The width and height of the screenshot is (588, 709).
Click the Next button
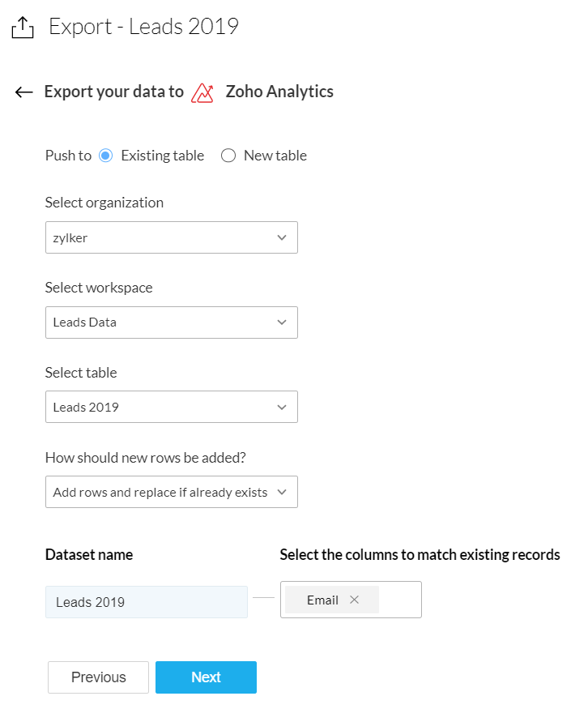click(206, 677)
